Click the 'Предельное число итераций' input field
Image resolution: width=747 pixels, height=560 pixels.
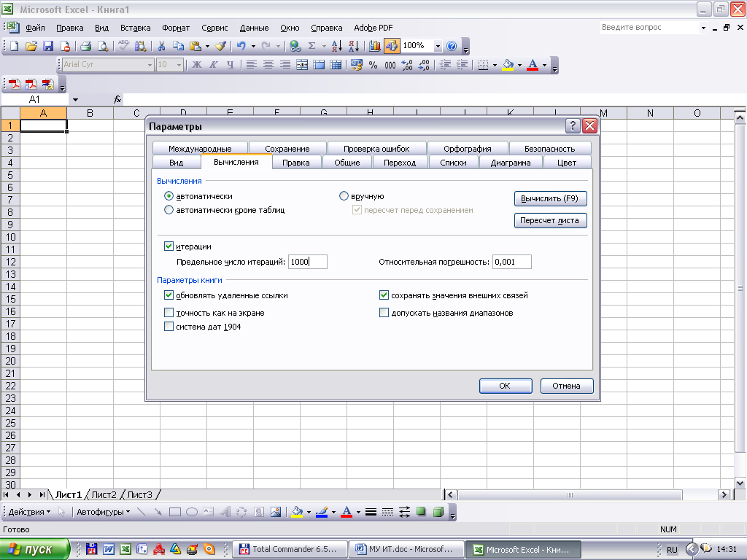(x=307, y=262)
